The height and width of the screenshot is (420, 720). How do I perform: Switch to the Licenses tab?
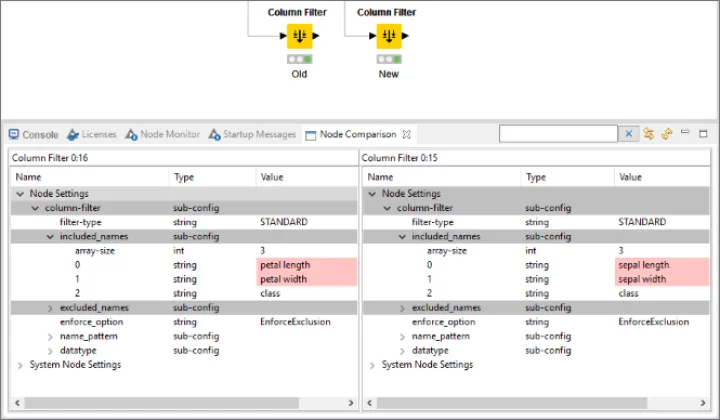[x=91, y=134]
